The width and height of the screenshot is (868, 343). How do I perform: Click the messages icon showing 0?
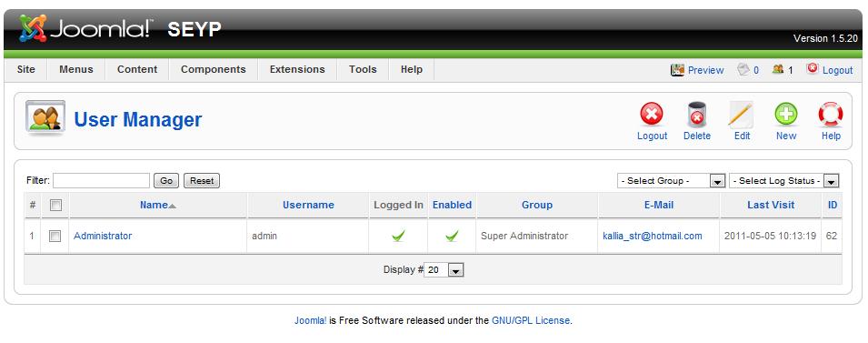(743, 69)
